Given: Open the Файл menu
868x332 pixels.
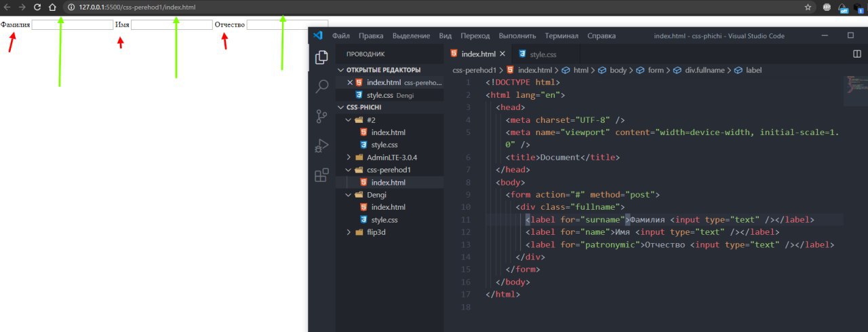Looking at the screenshot, I should pos(341,36).
